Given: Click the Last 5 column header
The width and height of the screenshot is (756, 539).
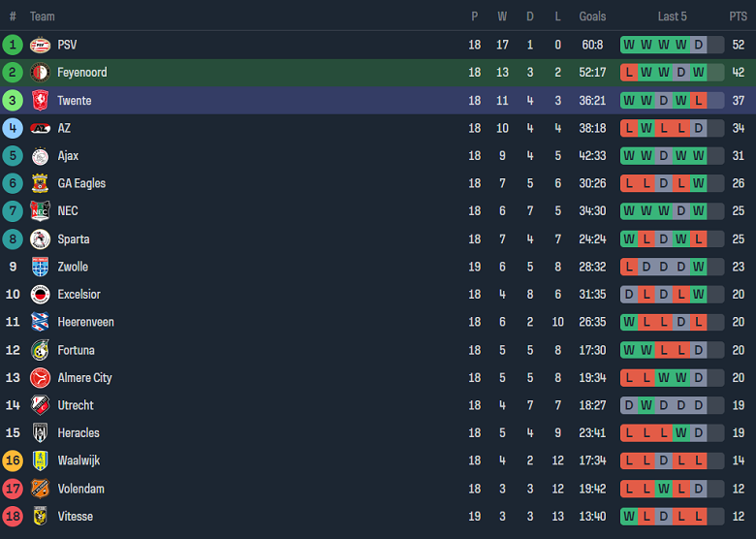Looking at the screenshot, I should (672, 16).
